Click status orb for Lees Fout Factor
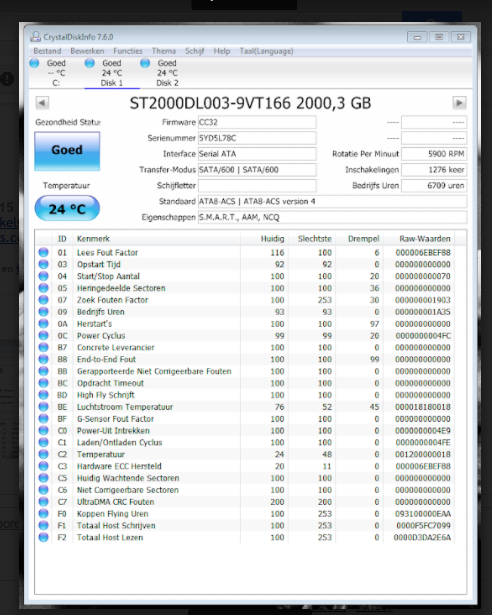This screenshot has width=492, height=615. pos(44,252)
